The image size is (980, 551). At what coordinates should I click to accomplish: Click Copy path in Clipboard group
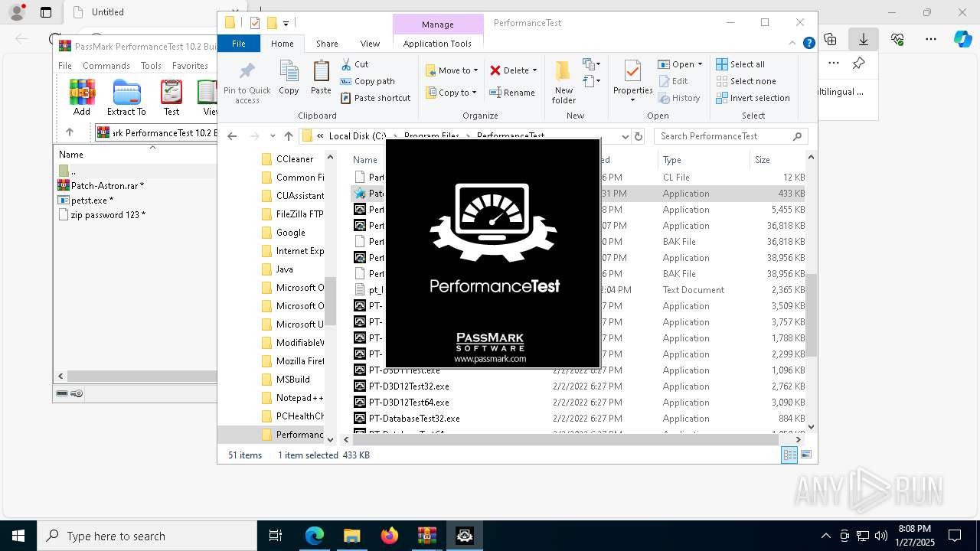point(367,81)
